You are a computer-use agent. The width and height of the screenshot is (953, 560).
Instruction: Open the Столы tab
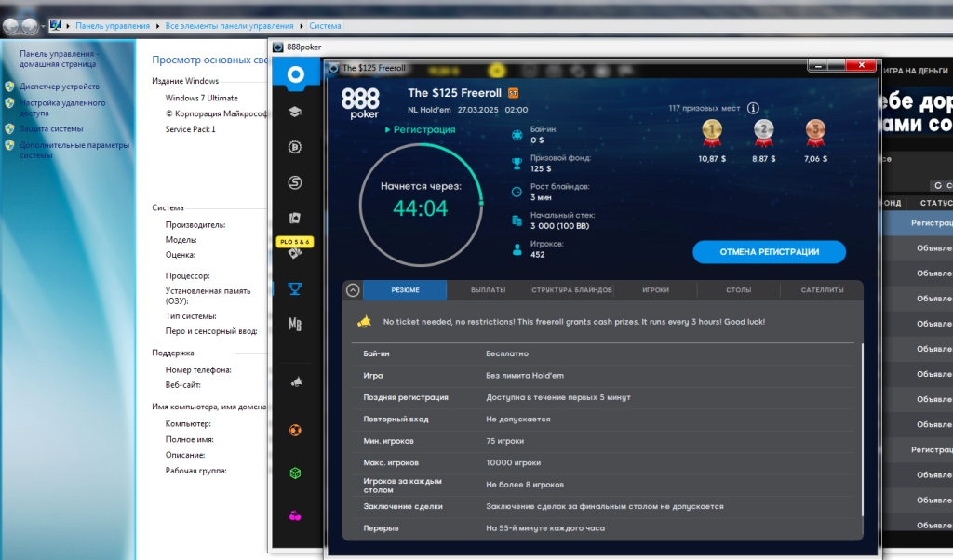[x=738, y=290]
